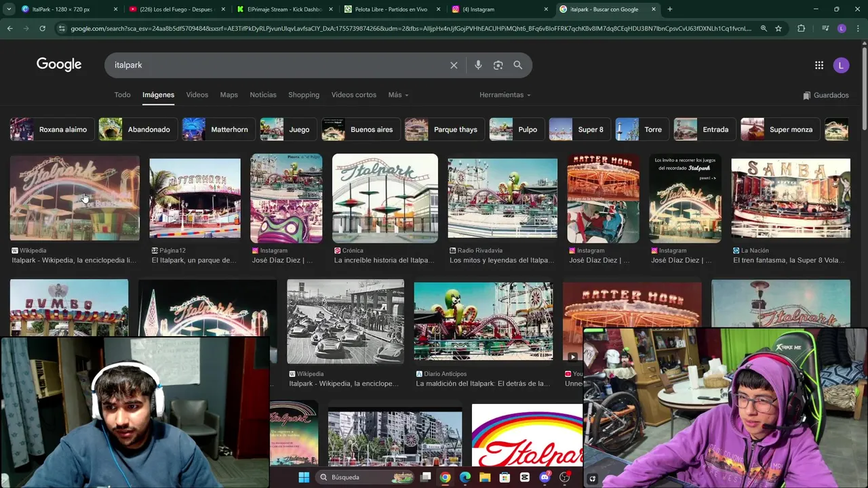
Task: Apply the Pulpo filter chip
Action: pyautogui.click(x=517, y=129)
